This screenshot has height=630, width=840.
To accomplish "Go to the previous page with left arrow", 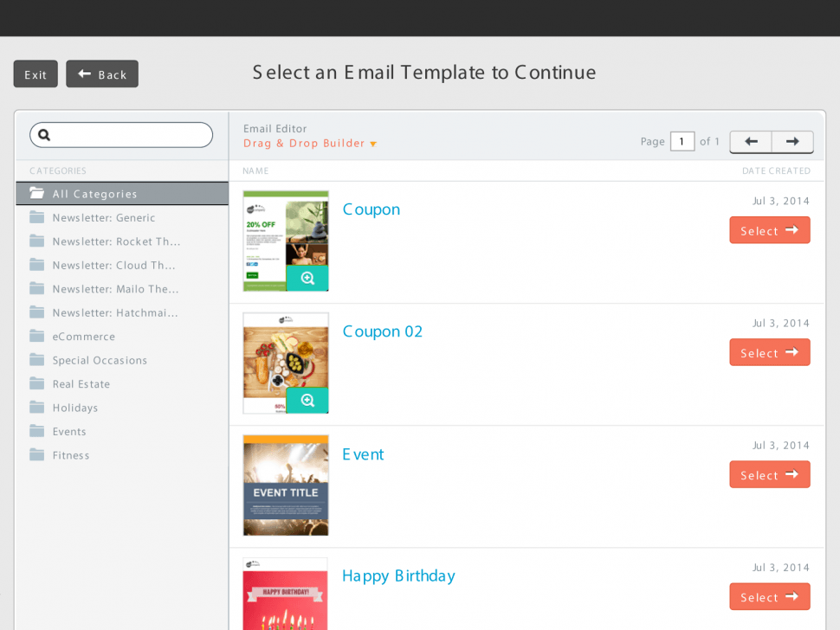I will point(751,142).
